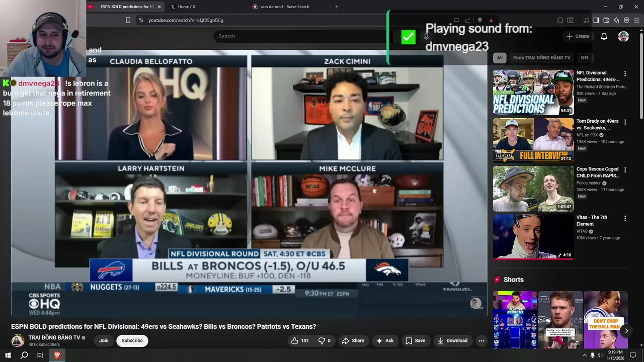
Task: Bookmark this page via address bar icon
Action: 128,20
